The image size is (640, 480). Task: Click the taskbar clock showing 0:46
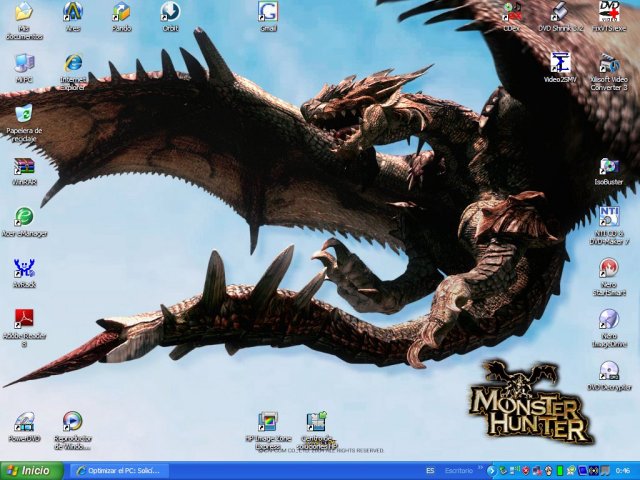pyautogui.click(x=623, y=471)
